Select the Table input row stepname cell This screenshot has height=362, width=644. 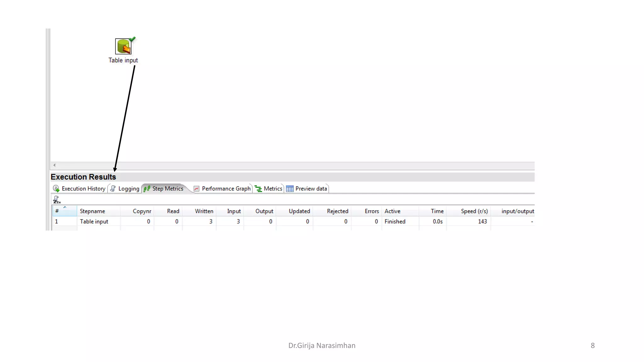(x=98, y=222)
